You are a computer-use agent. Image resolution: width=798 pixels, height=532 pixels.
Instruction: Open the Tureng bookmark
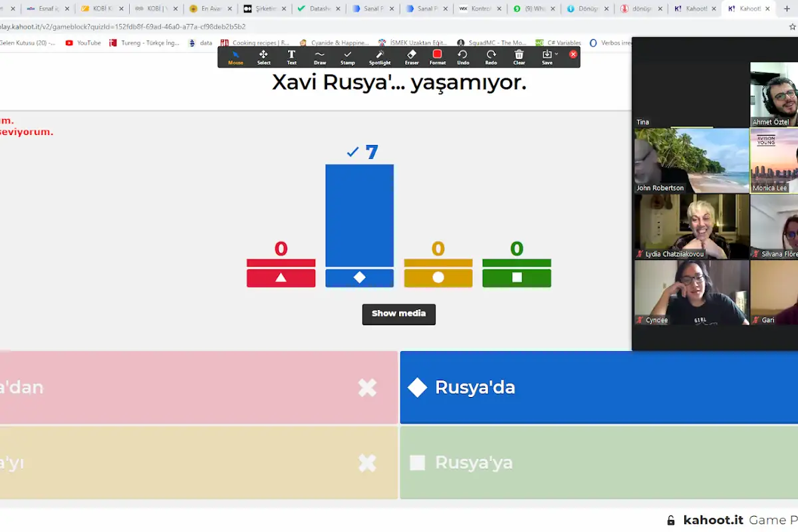(x=144, y=43)
